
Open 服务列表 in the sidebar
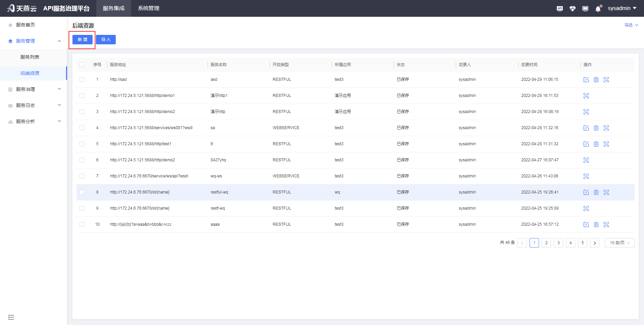point(30,57)
